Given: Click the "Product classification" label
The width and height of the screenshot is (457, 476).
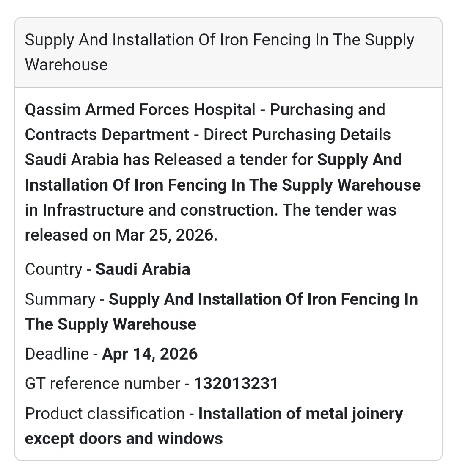Looking at the screenshot, I should pos(105,414).
